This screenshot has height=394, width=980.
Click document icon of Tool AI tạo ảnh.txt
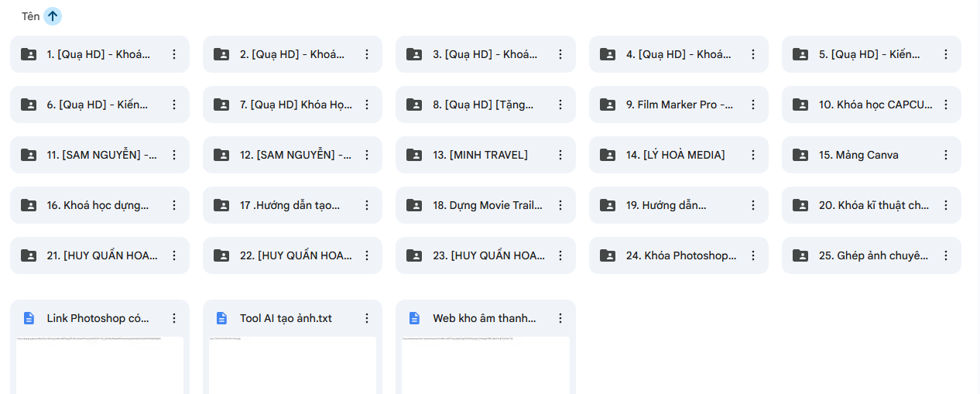pos(221,318)
